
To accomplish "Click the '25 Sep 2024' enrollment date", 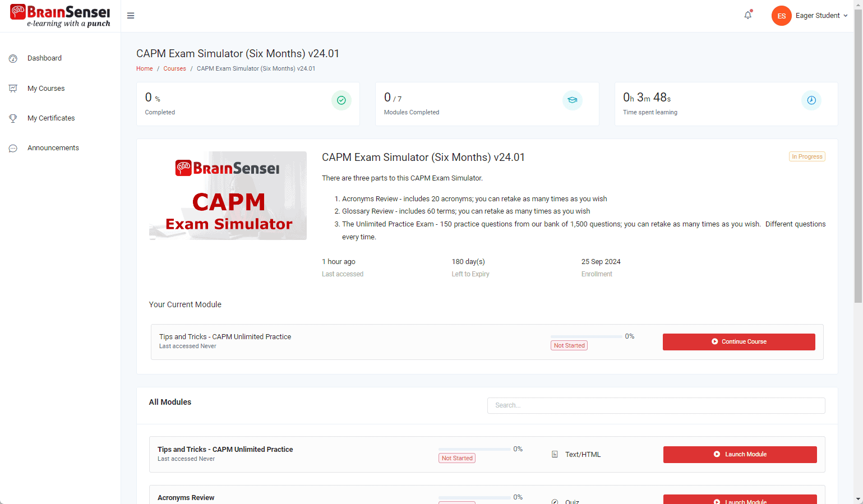I will coord(601,262).
